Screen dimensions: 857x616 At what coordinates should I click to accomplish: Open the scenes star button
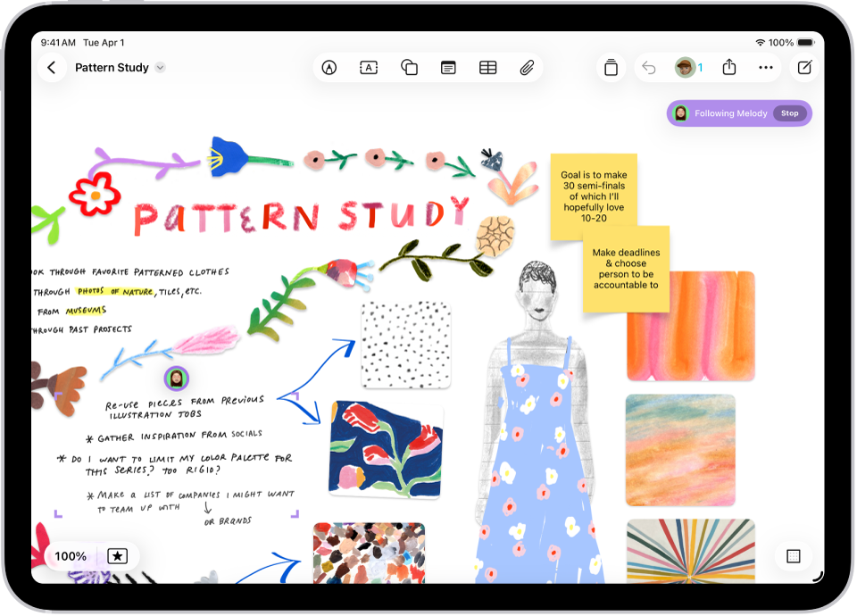coord(118,556)
